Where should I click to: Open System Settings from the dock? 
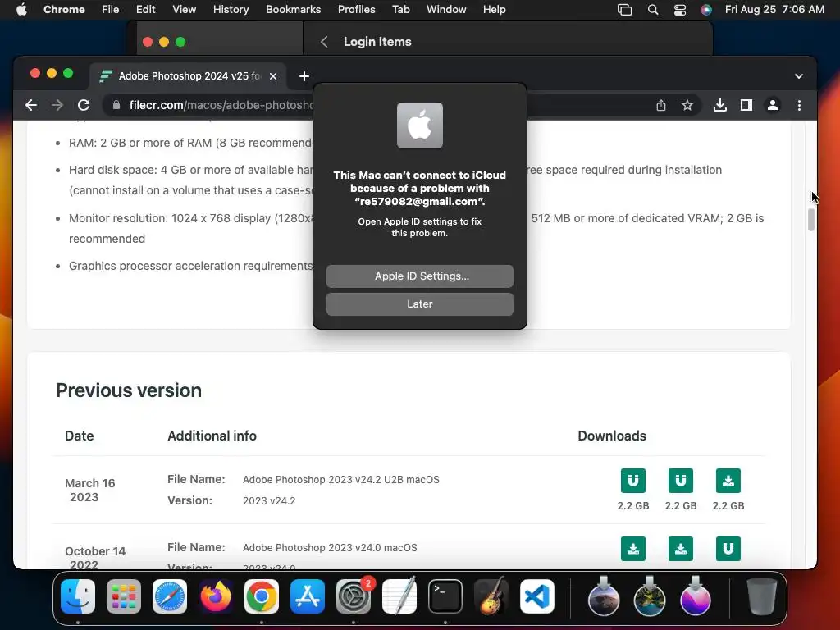click(x=354, y=596)
